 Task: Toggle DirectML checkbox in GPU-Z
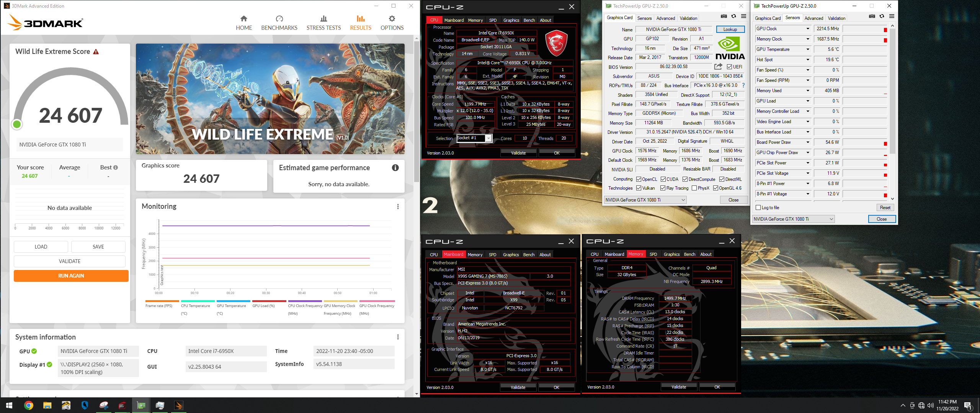point(722,179)
